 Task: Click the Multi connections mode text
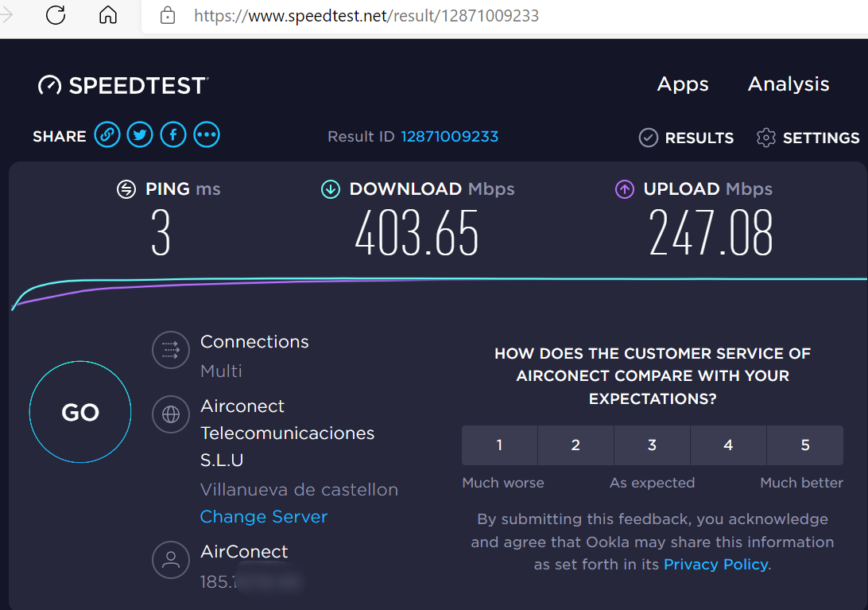click(x=221, y=371)
